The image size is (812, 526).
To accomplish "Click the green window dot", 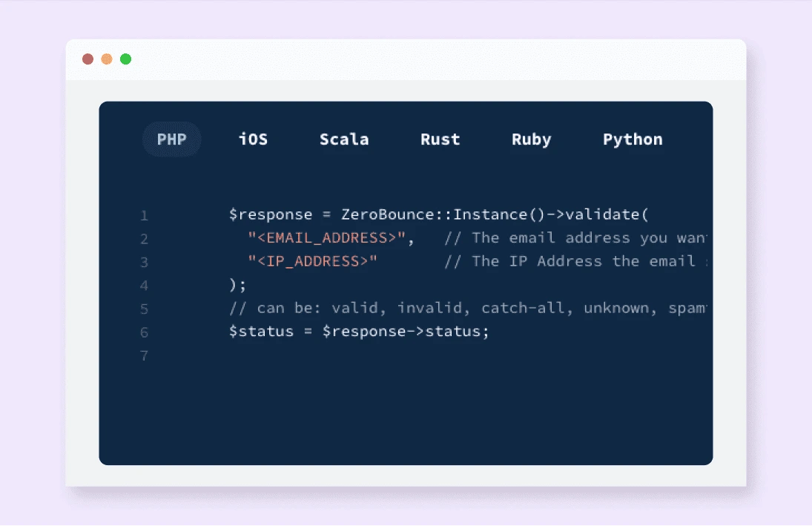I will point(125,59).
